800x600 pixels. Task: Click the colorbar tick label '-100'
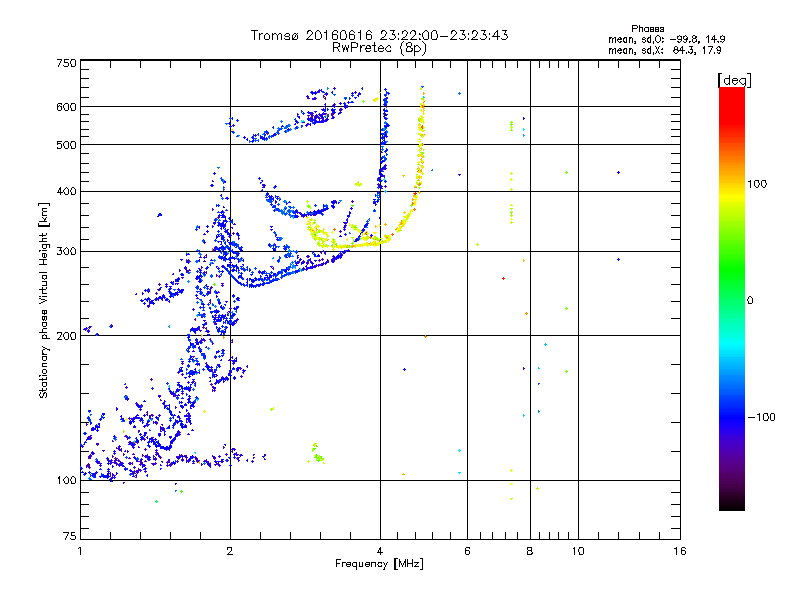tap(761, 417)
